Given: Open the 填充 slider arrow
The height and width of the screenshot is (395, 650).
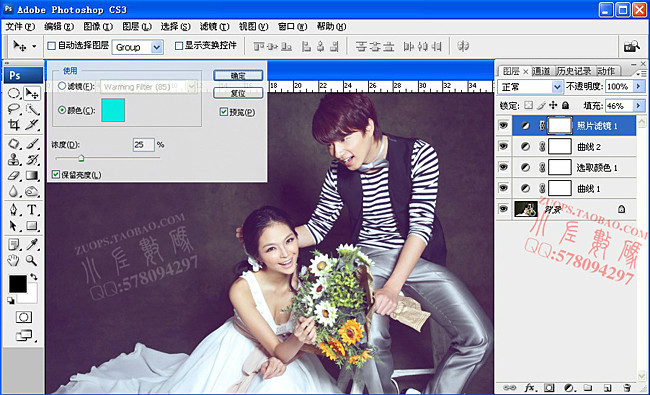Looking at the screenshot, I should pyautogui.click(x=638, y=106).
